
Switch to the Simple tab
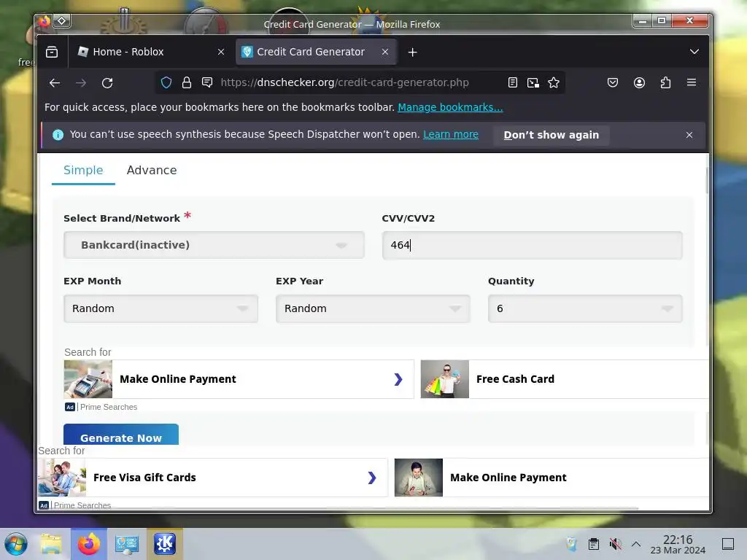click(x=83, y=171)
